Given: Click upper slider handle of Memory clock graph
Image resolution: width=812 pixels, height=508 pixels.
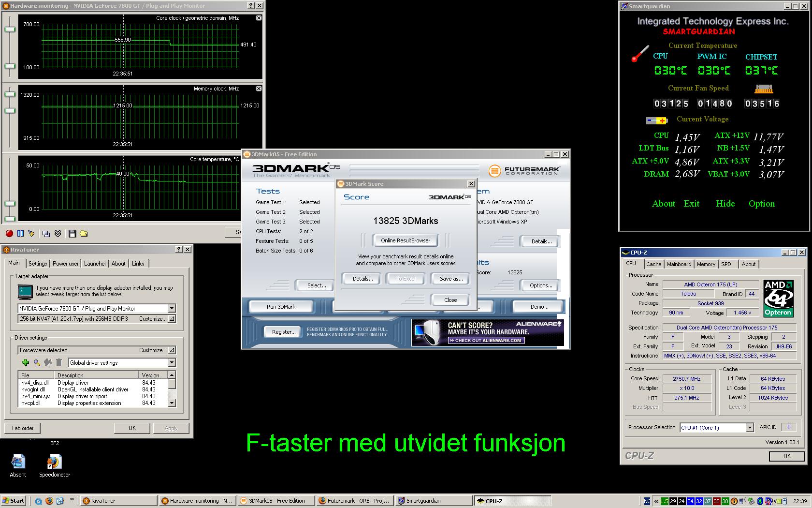Looking at the screenshot, I should [10, 94].
